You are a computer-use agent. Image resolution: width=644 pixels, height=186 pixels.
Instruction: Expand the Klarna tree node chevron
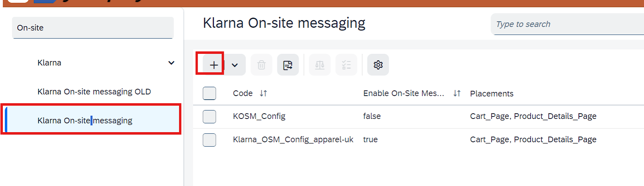point(171,63)
